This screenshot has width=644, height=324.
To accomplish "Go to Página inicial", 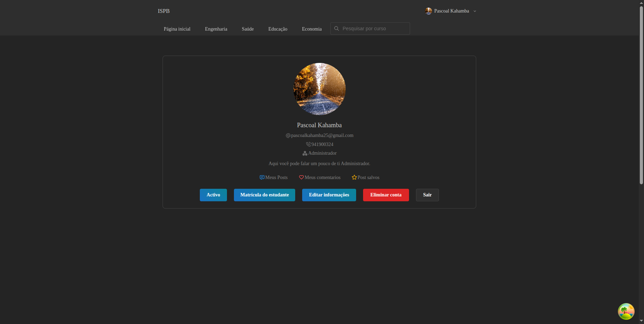I will pyautogui.click(x=177, y=29).
